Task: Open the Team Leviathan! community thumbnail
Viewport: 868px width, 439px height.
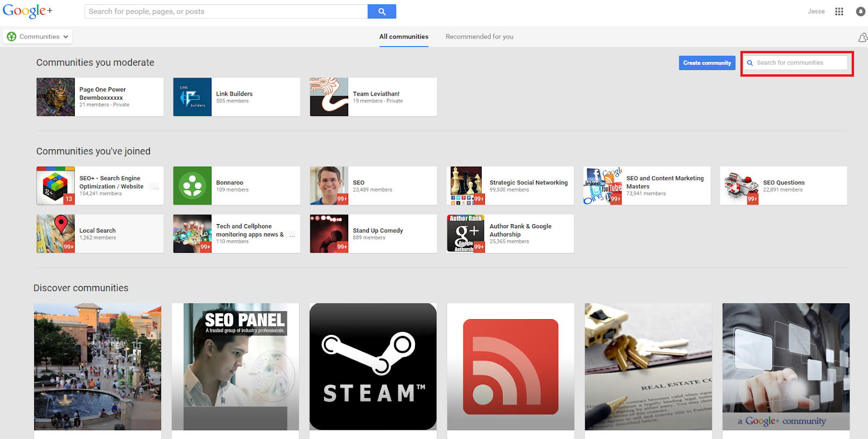Action: point(329,97)
